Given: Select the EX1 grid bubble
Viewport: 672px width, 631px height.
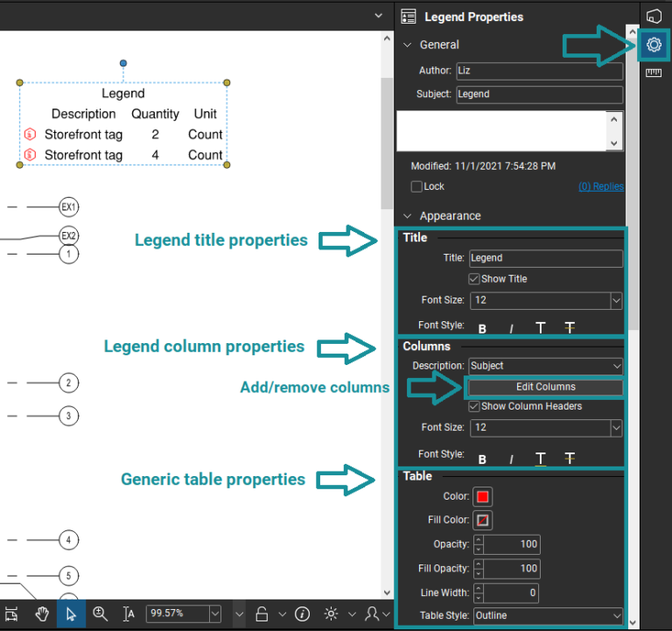Looking at the screenshot, I should click(x=68, y=207).
